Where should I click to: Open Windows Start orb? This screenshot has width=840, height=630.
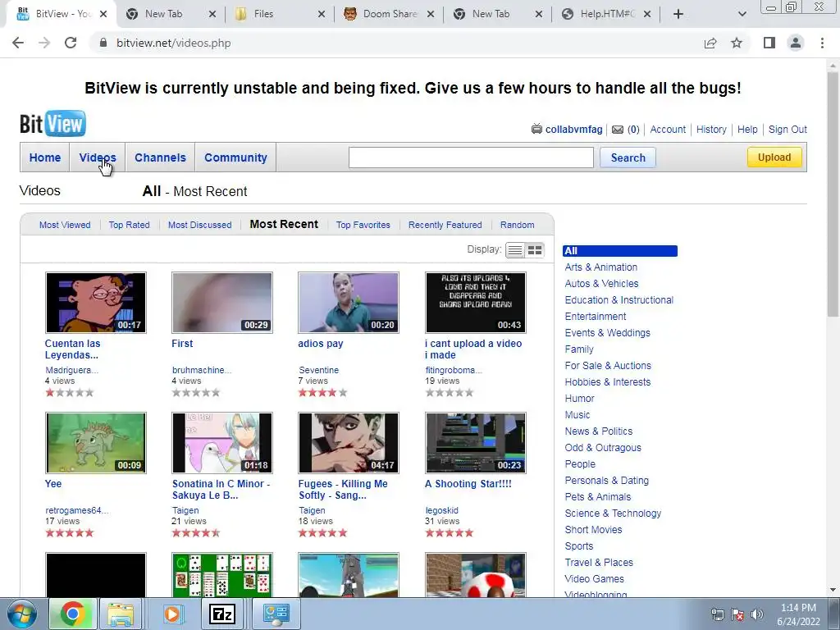point(22,614)
